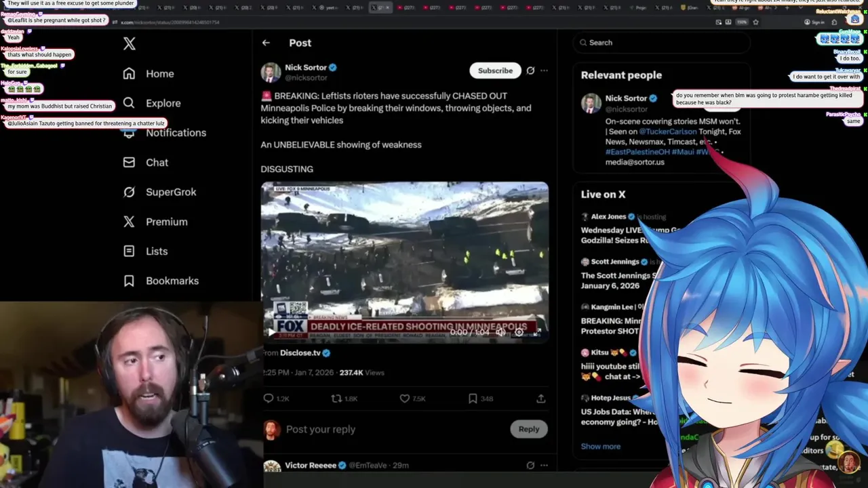Screen dimensions: 868x488
Task: Go to Home in the sidebar
Action: 149,74
